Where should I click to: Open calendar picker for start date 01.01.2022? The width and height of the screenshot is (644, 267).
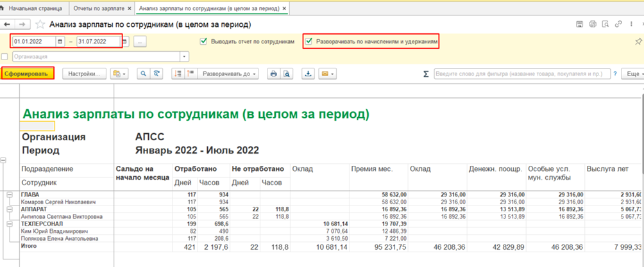tap(60, 42)
